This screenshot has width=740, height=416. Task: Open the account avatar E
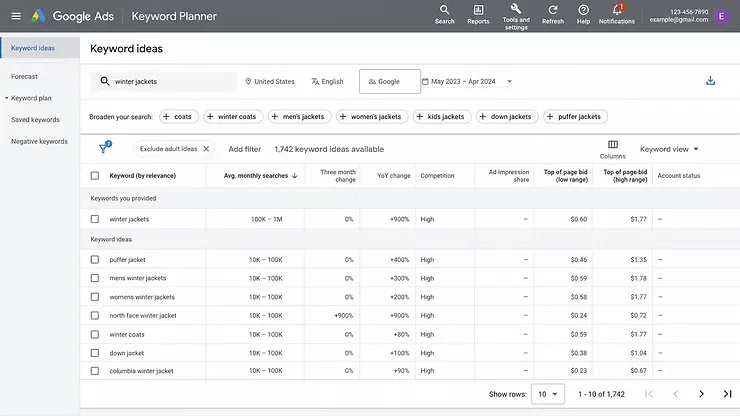721,16
